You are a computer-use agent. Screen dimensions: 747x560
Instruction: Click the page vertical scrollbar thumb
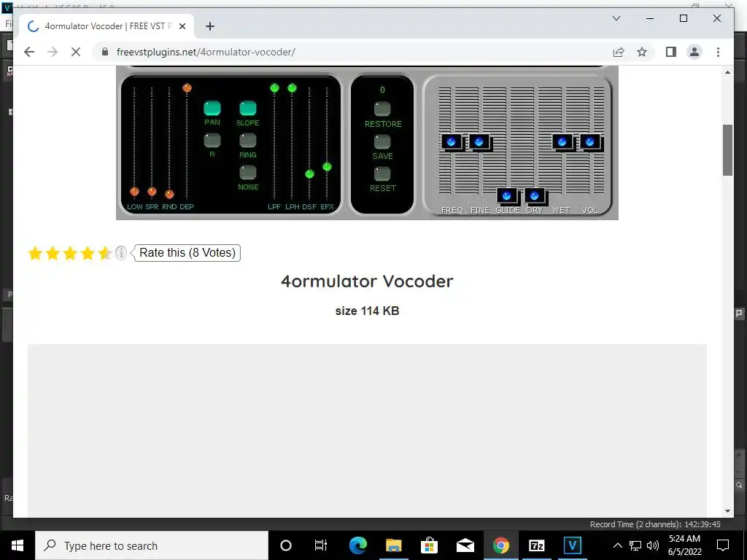click(727, 150)
